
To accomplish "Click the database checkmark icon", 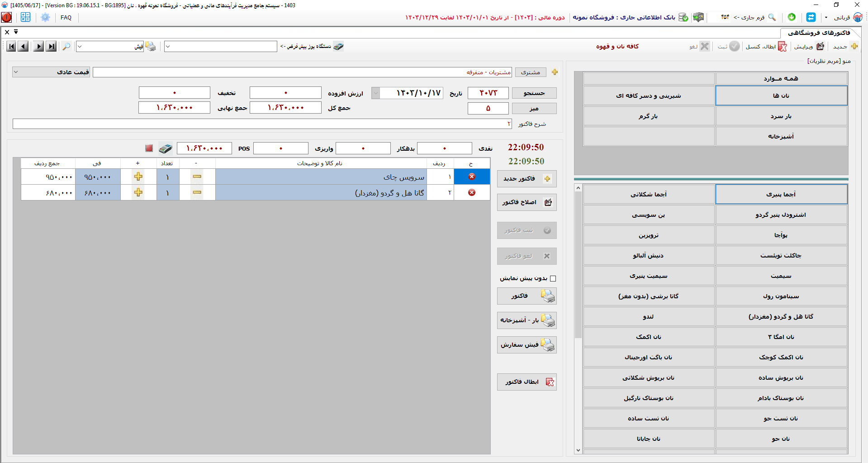I will click(x=683, y=17).
